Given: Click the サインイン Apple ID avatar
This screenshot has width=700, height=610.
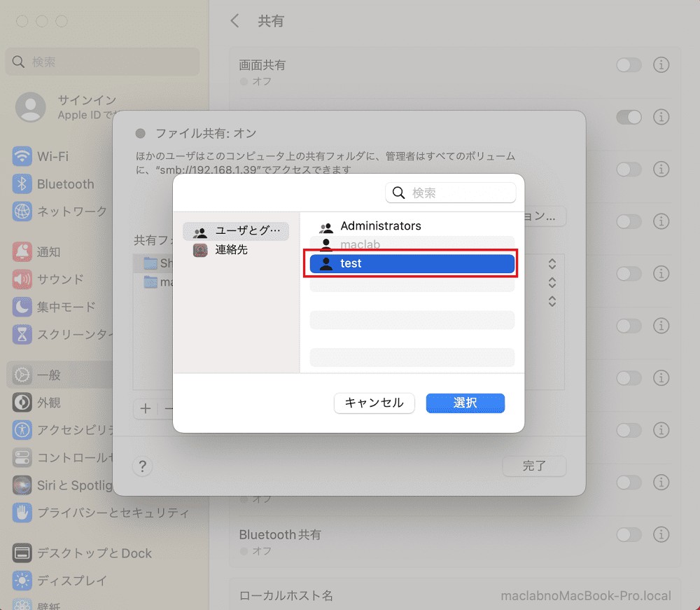Looking at the screenshot, I should [x=30, y=107].
